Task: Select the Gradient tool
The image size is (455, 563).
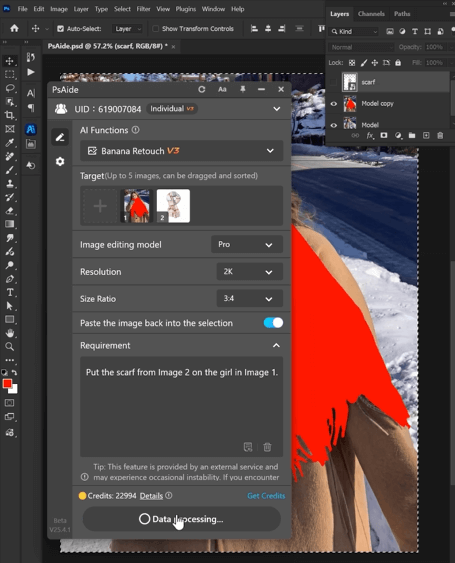Action: [10, 224]
